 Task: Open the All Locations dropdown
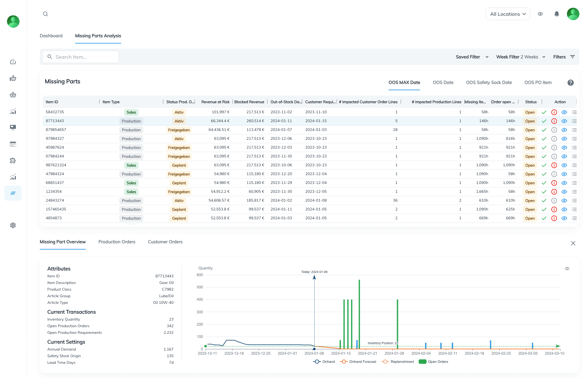tap(508, 14)
